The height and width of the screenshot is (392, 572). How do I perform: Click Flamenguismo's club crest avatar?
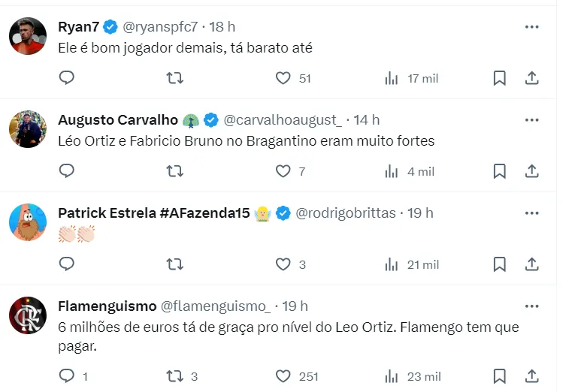pos(28,315)
